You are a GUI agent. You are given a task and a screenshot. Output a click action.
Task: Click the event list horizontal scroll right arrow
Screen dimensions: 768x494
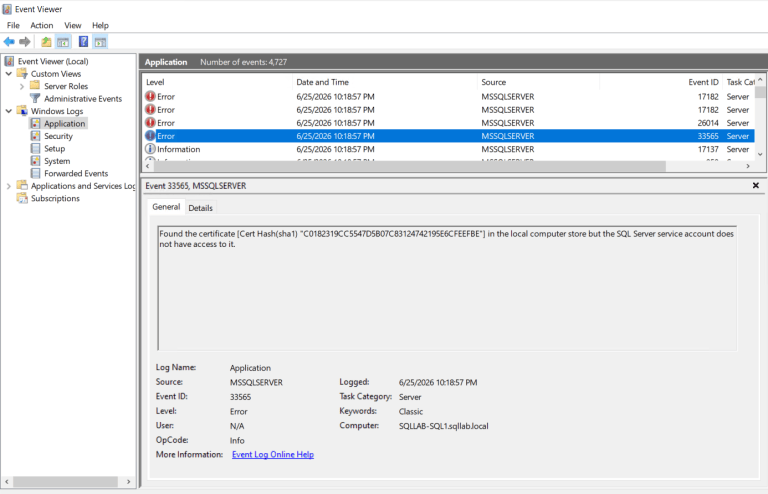[x=748, y=166]
